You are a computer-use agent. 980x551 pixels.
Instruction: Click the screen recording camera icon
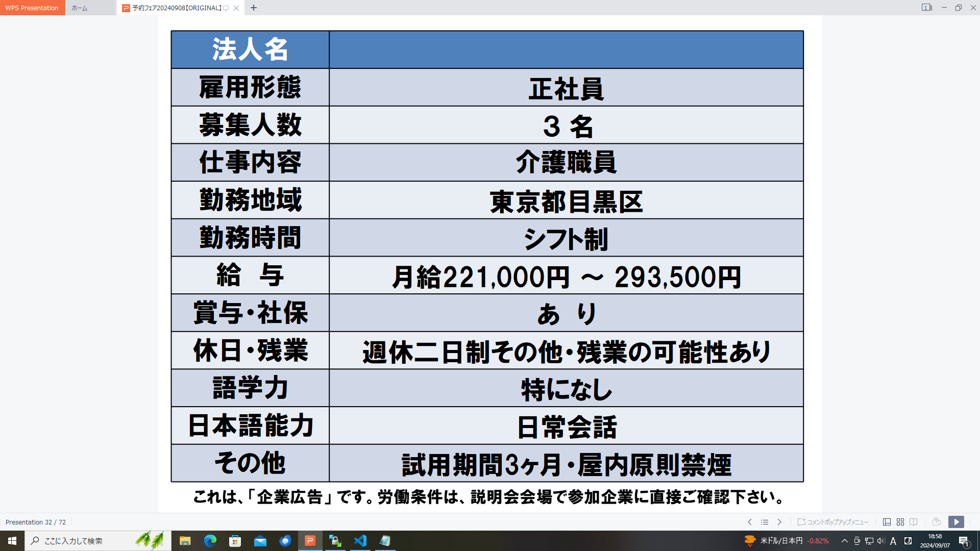(x=936, y=522)
